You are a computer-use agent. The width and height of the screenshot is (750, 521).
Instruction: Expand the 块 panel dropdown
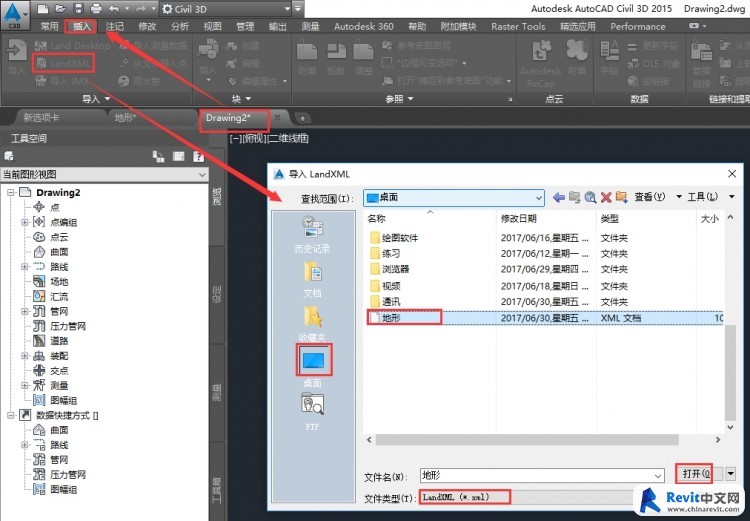coord(242,99)
